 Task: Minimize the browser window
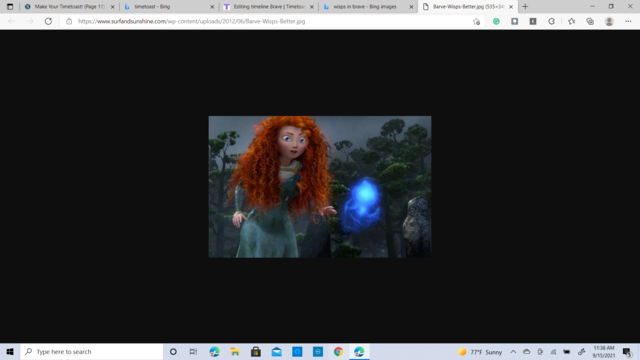point(592,7)
